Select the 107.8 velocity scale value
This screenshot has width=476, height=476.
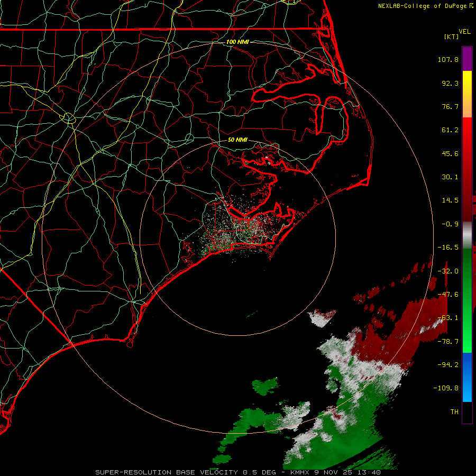pos(448,59)
